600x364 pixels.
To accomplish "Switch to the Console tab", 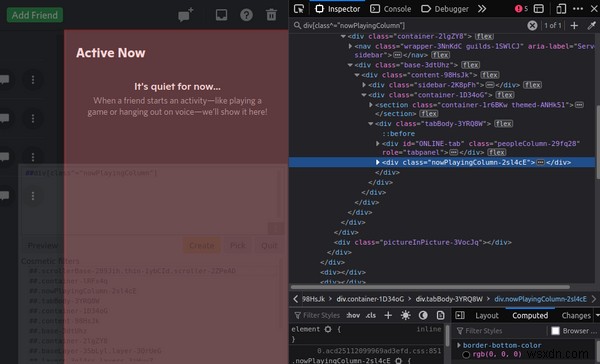I will 391,9.
